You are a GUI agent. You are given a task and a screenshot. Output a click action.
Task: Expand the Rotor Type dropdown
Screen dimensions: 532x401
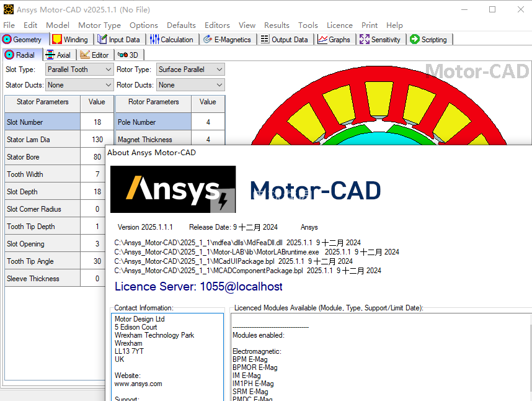coord(219,70)
